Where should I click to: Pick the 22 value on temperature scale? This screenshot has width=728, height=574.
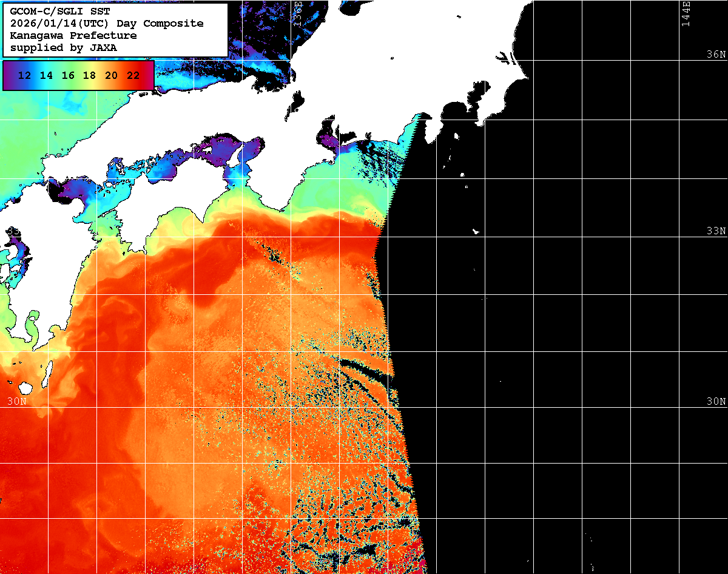click(x=133, y=76)
